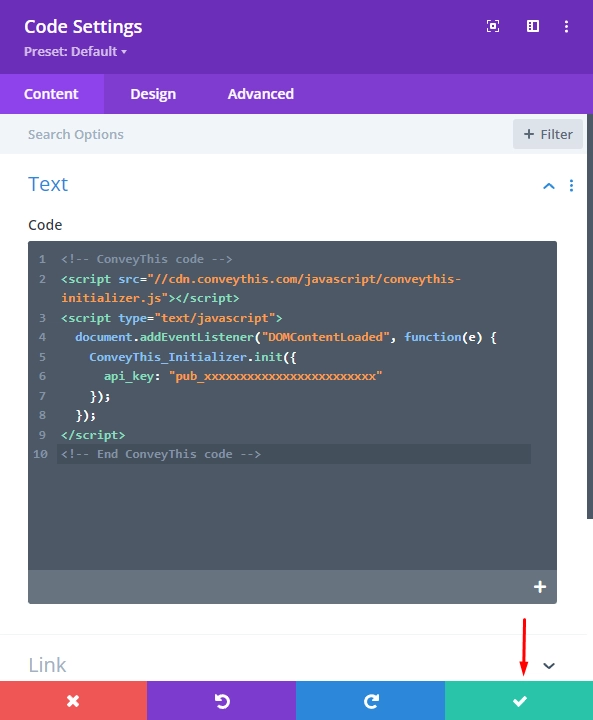Click the script type="text/javascript" line
593x720 pixels.
[x=172, y=318]
